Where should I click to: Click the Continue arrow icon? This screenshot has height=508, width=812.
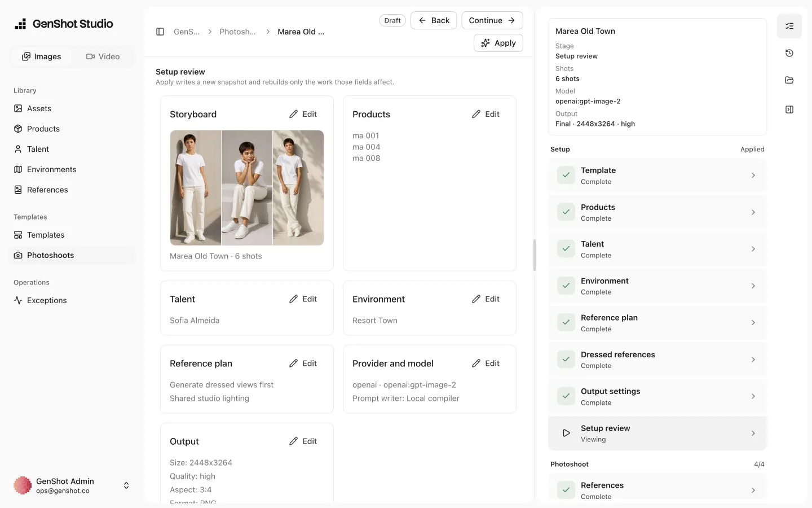[511, 20]
